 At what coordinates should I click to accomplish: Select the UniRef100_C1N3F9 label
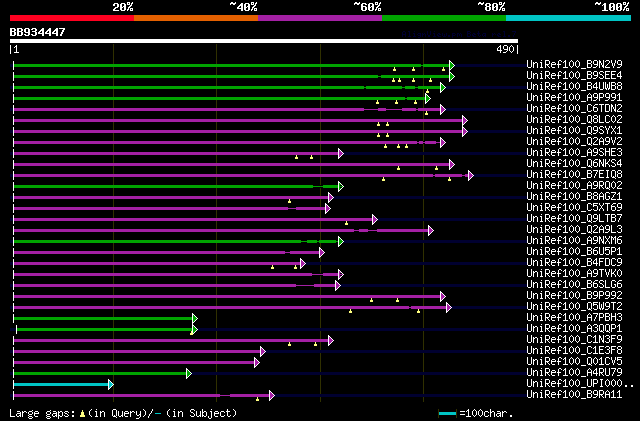point(574,340)
